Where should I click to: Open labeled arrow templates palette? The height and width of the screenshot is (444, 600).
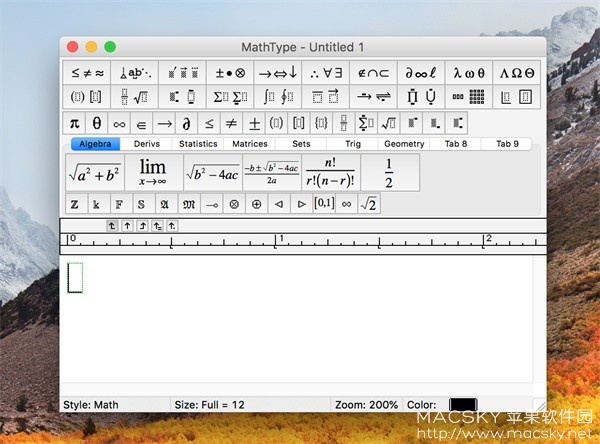373,96
